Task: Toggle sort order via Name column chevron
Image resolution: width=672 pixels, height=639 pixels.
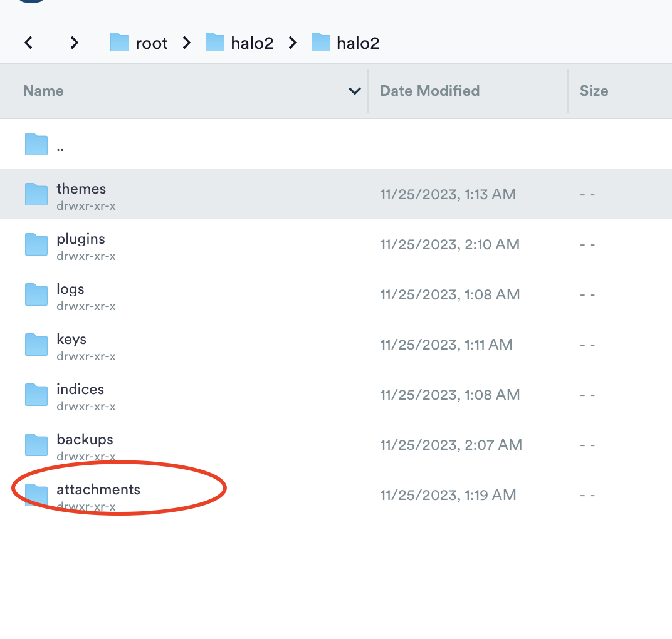Action: tap(354, 91)
